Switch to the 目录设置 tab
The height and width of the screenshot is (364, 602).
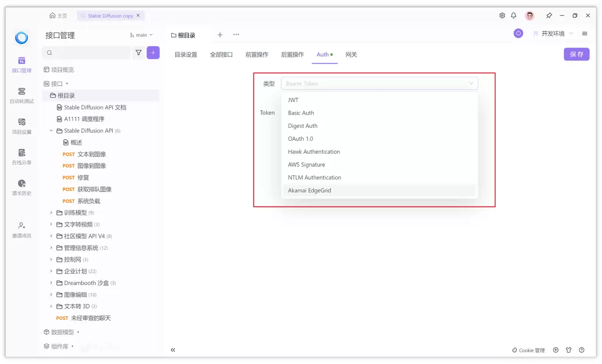click(x=186, y=55)
